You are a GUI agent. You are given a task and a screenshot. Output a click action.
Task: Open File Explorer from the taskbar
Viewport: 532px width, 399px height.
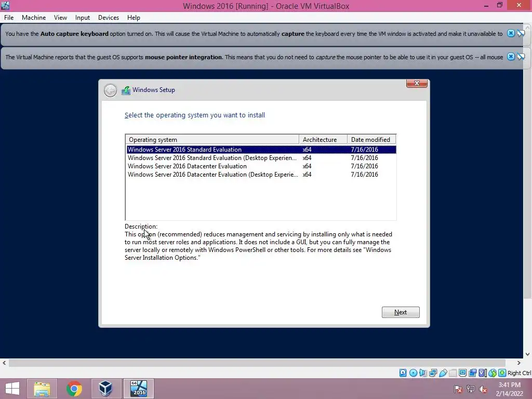[42, 389]
